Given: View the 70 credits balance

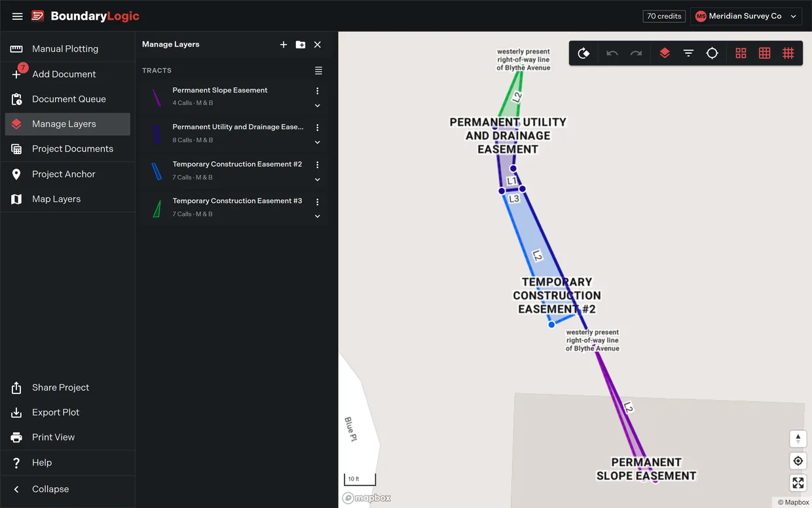Looking at the screenshot, I should click(664, 16).
